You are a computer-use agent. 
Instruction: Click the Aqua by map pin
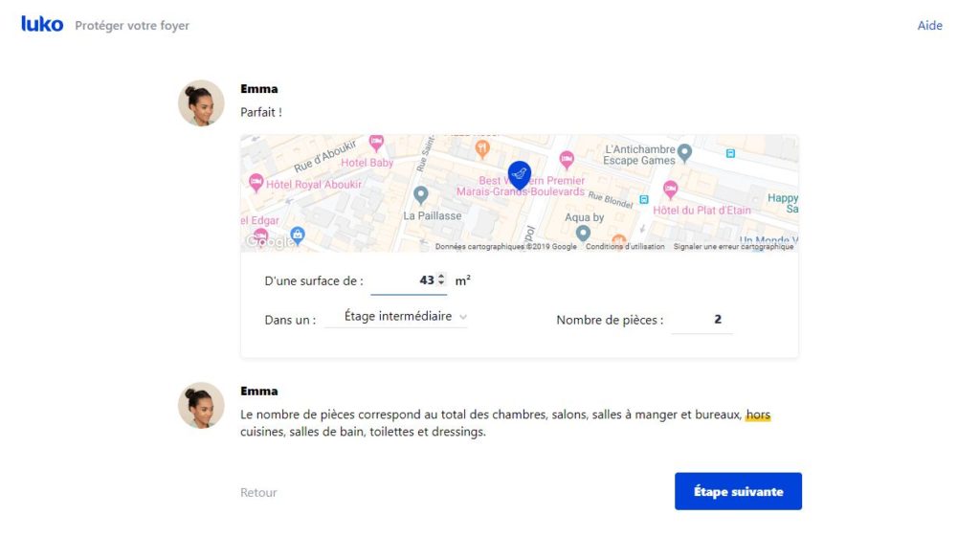point(583,234)
